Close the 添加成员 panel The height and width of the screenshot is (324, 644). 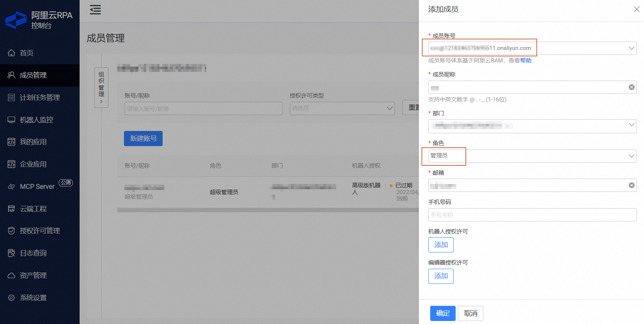(x=636, y=9)
